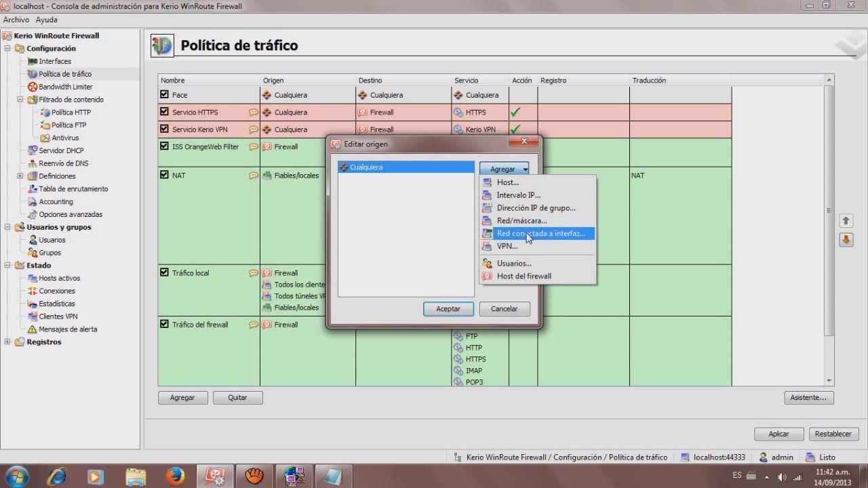Choose Usuarios... from Agregar menu
This screenshot has height=488, width=868.
(x=537, y=264)
